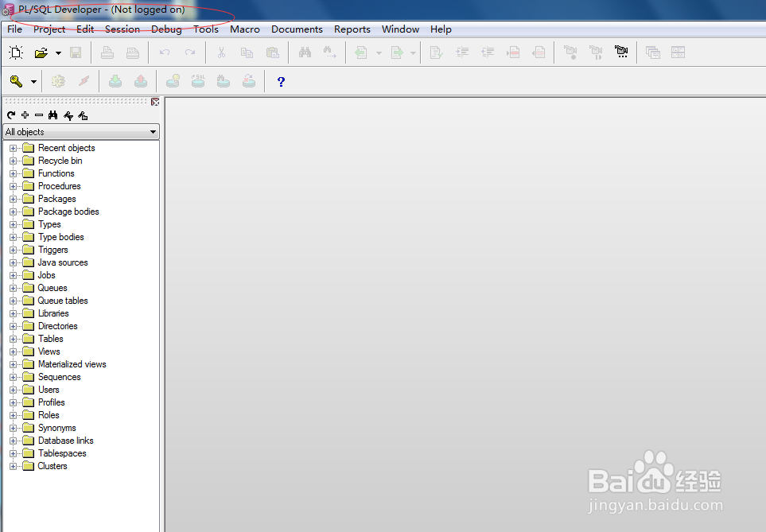Click the Tile windows icon
The image size is (766, 532).
coord(678,52)
